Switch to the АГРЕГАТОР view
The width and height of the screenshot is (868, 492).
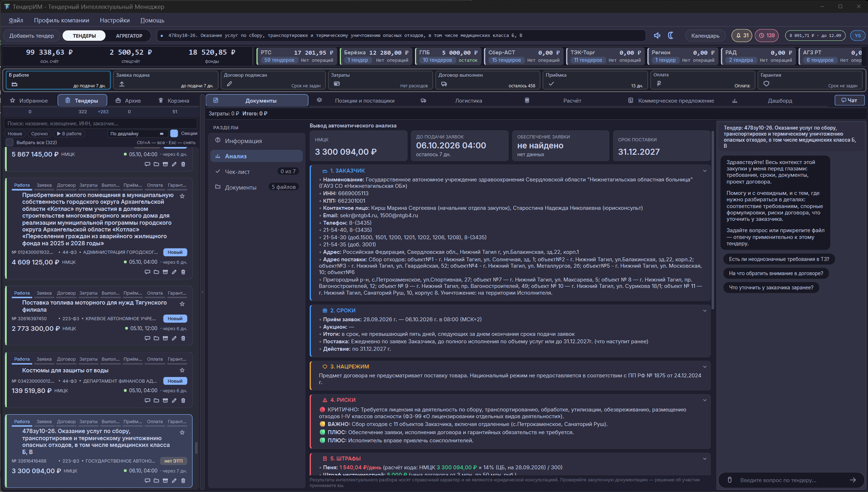pos(129,35)
